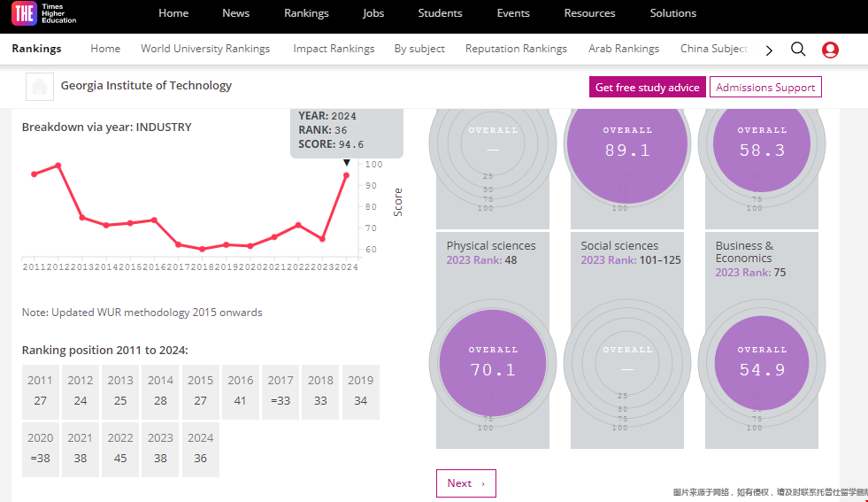The width and height of the screenshot is (868, 502).
Task: Open the Jobs menu item
Action: tap(373, 13)
